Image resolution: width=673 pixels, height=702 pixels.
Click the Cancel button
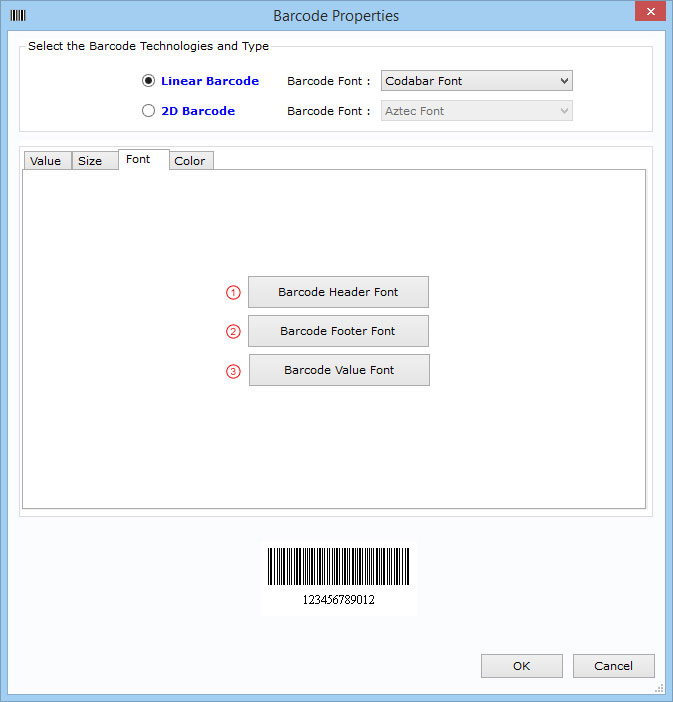(x=613, y=666)
